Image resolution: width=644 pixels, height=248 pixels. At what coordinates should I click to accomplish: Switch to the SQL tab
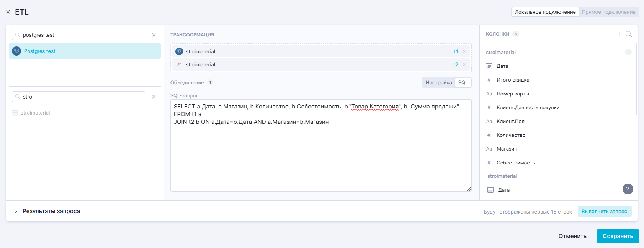pos(463,82)
